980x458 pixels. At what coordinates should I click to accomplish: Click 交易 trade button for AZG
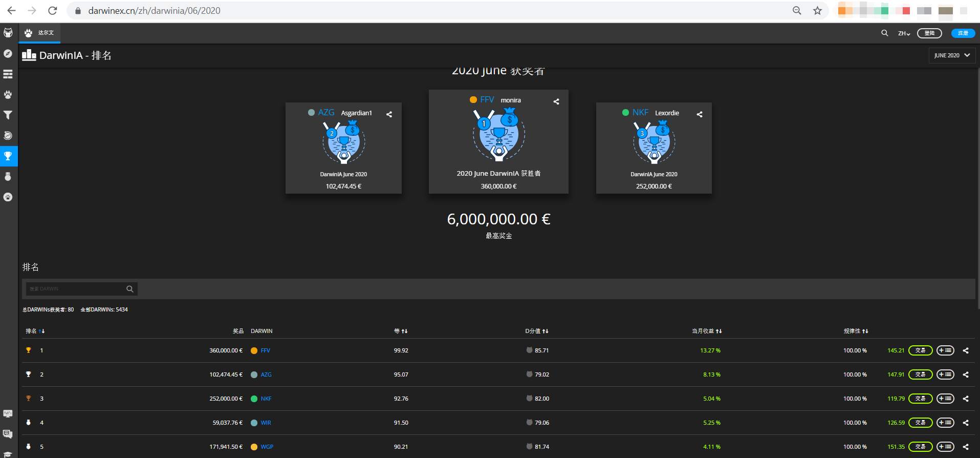click(x=920, y=374)
